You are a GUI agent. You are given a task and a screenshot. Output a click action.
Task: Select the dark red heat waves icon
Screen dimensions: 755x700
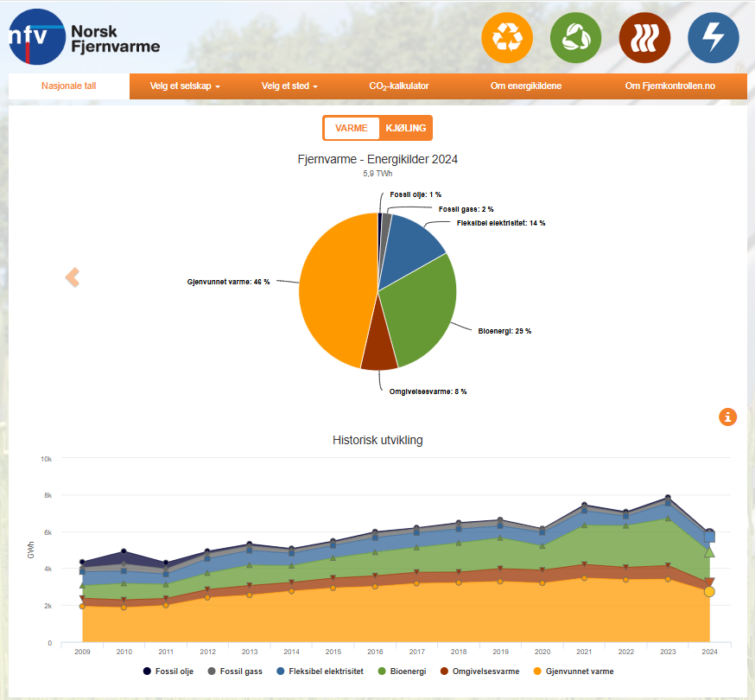(644, 38)
